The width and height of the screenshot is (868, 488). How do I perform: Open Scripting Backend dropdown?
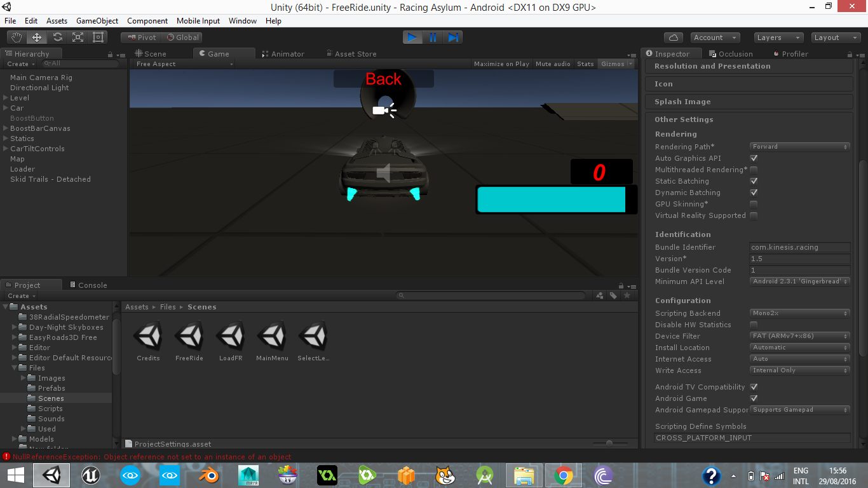pyautogui.click(x=800, y=313)
